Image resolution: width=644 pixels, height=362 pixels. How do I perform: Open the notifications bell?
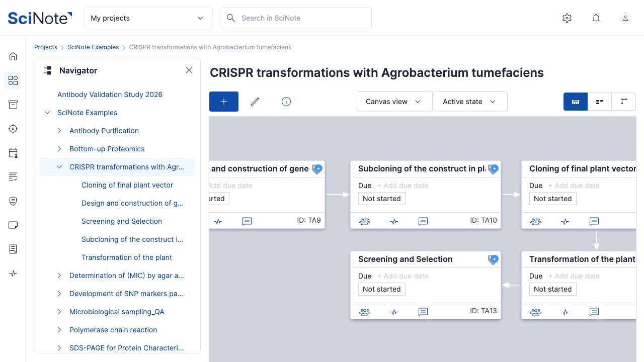[596, 18]
